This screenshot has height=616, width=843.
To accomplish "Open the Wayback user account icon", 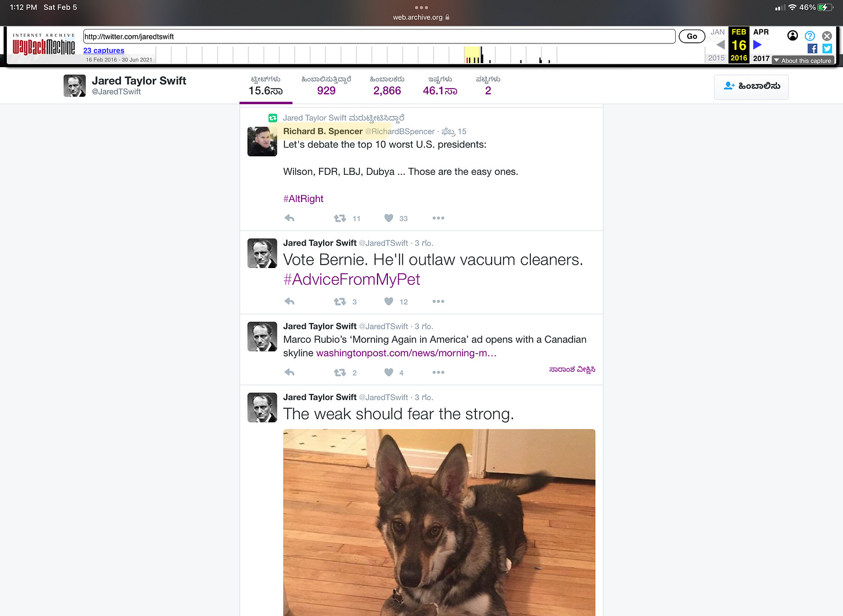I will pos(793,35).
